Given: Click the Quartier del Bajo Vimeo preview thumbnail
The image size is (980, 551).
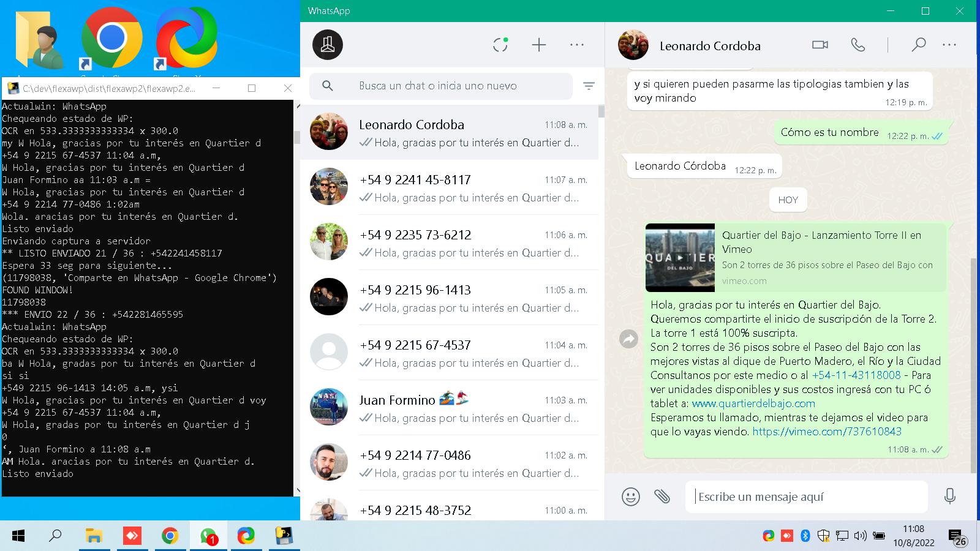Looking at the screenshot, I should point(680,258).
